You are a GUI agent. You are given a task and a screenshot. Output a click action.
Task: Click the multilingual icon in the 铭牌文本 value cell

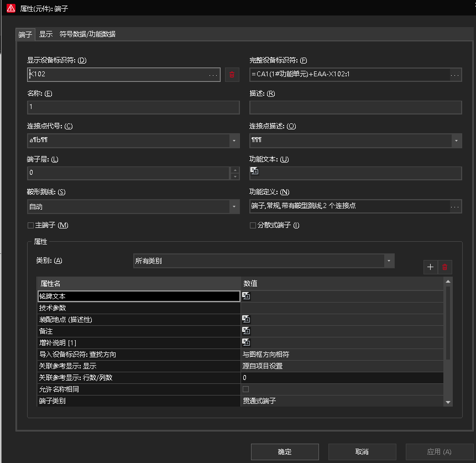click(x=245, y=296)
